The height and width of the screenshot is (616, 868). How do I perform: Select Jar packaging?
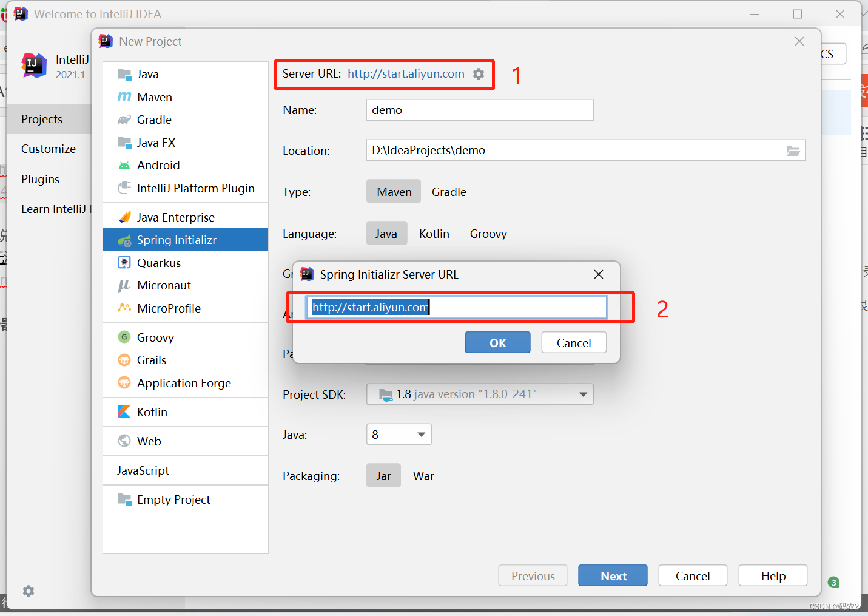pyautogui.click(x=383, y=476)
